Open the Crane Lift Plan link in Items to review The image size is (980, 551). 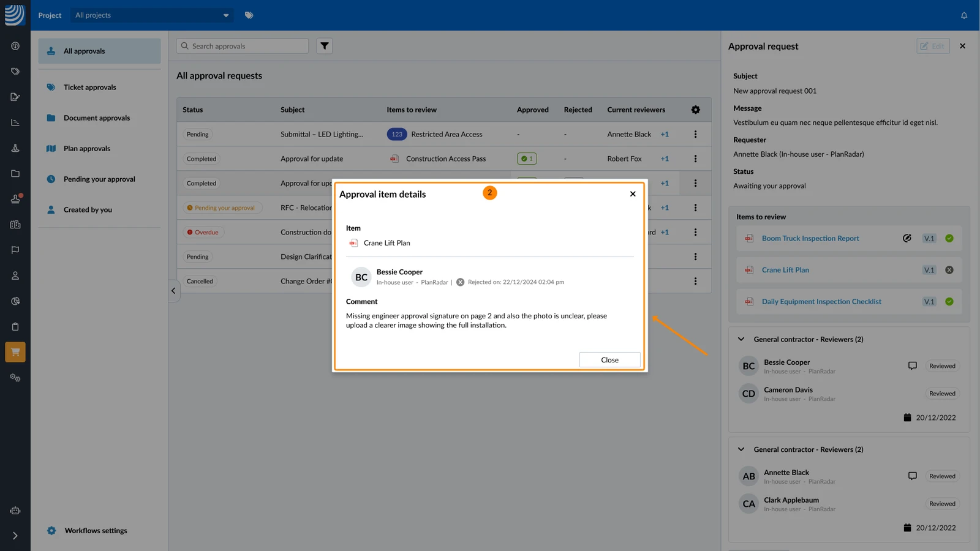click(x=785, y=270)
